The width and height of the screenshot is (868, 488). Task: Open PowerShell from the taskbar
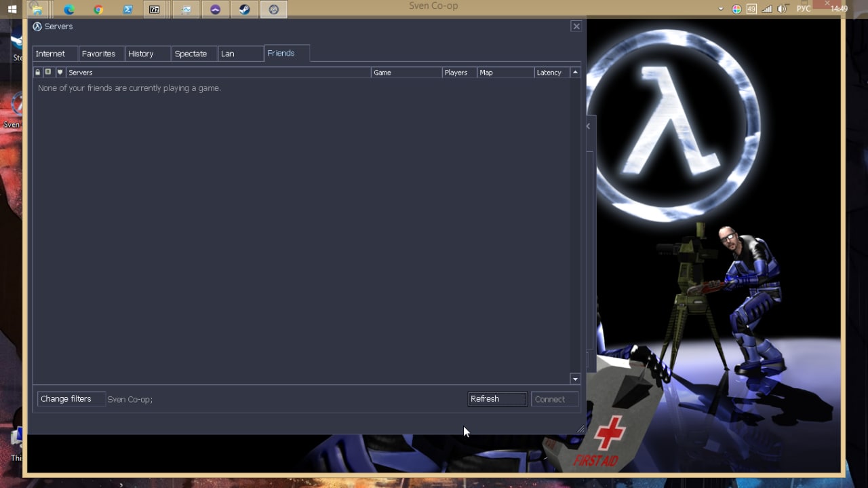[x=127, y=10]
